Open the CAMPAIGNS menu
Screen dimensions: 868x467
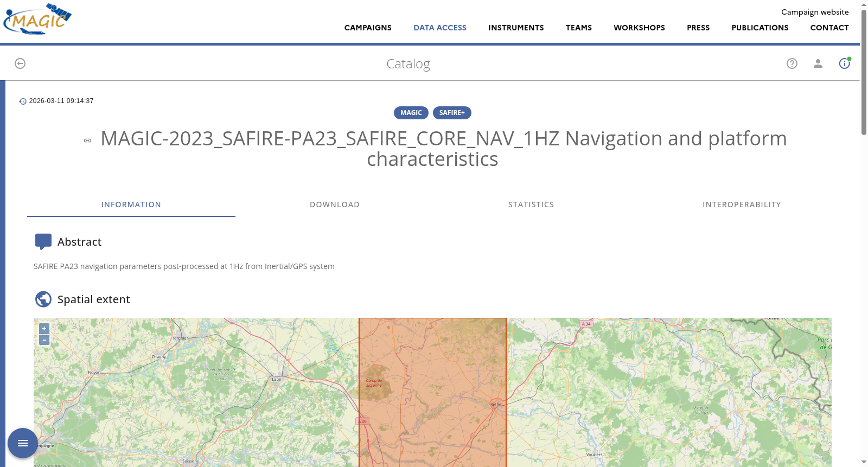click(368, 28)
